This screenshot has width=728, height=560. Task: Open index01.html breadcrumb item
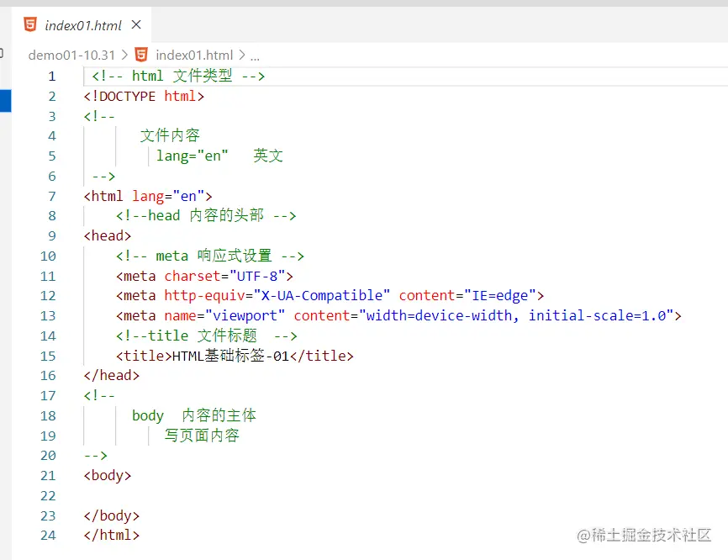[194, 55]
